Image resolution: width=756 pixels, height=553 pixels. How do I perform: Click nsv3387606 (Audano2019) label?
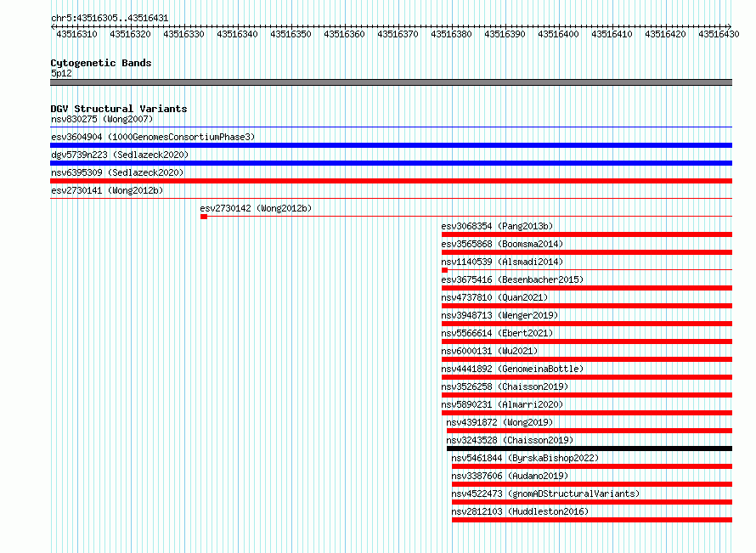point(511,476)
